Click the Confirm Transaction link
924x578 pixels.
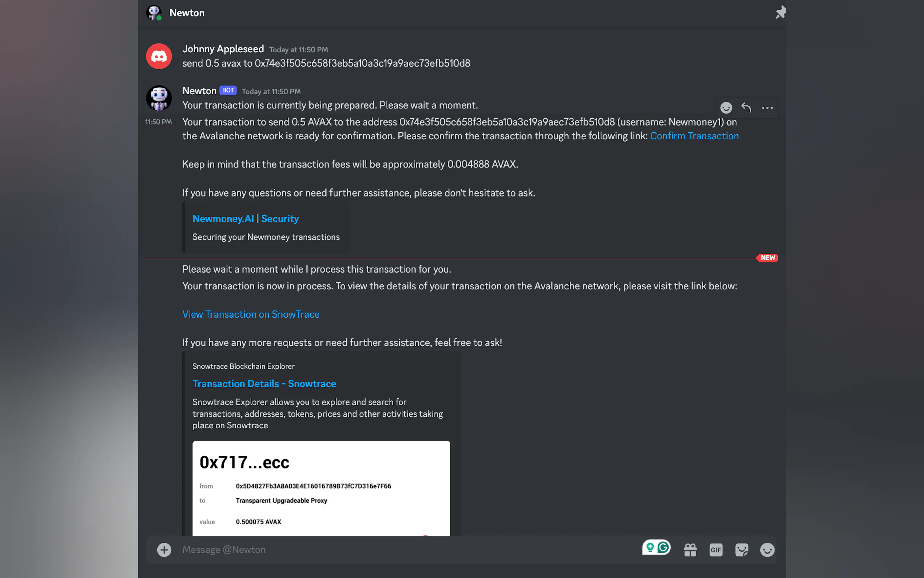[694, 136]
